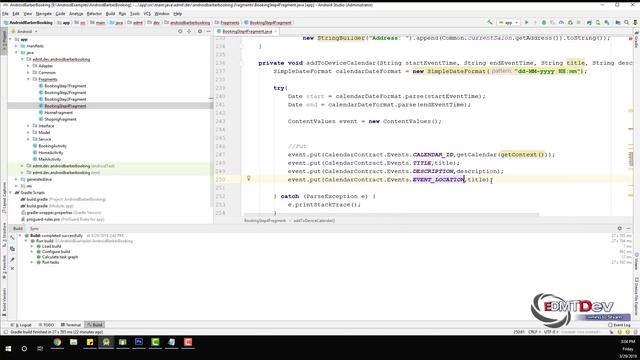640x360 pixels.
Task: Expand the Load build step
Action: (32, 246)
